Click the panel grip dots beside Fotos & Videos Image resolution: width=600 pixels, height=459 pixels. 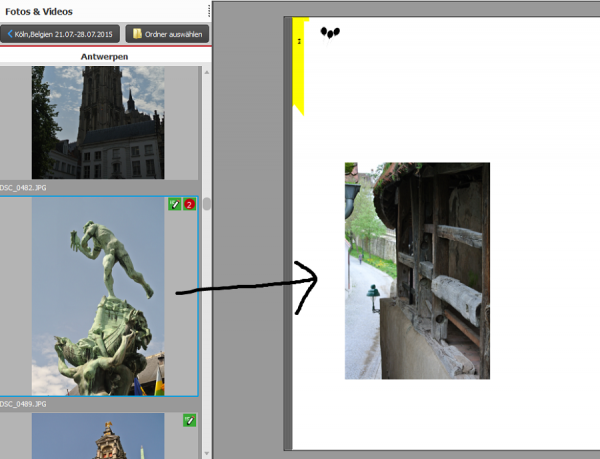209,11
